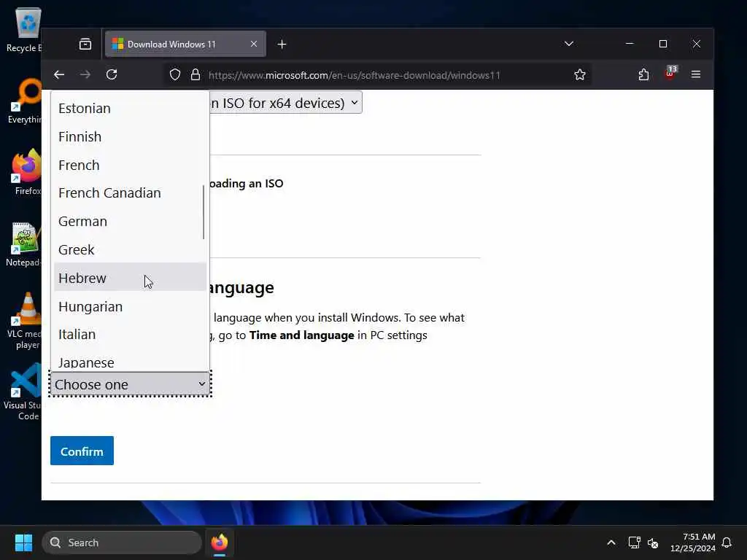Open the tracking protection shield icon
This screenshot has width=747, height=560.
pos(175,75)
